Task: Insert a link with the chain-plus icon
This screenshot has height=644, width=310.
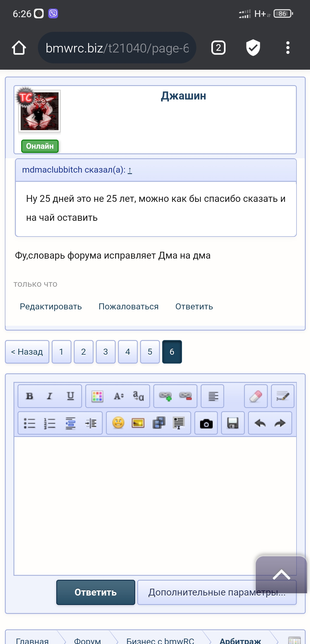Action: [x=165, y=396]
